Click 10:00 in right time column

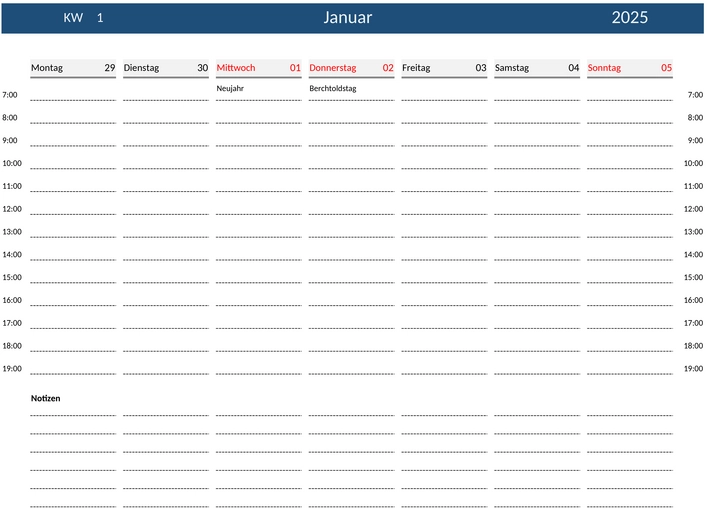tap(693, 163)
